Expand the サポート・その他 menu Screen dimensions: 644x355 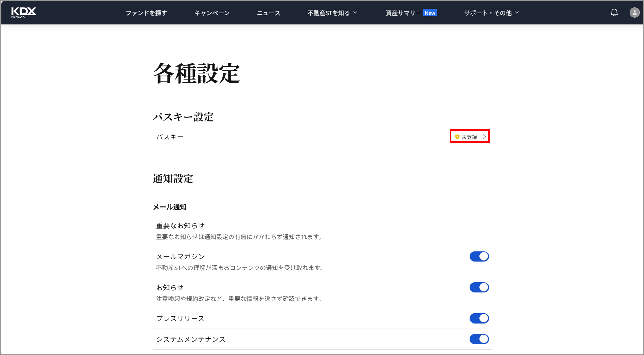pyautogui.click(x=491, y=13)
